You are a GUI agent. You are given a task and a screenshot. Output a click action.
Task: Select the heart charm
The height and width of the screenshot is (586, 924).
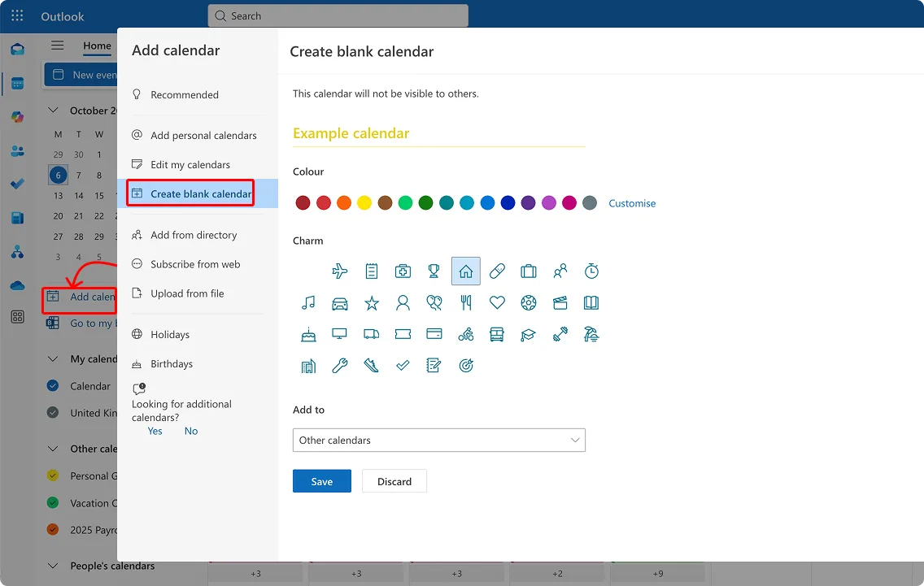point(497,302)
